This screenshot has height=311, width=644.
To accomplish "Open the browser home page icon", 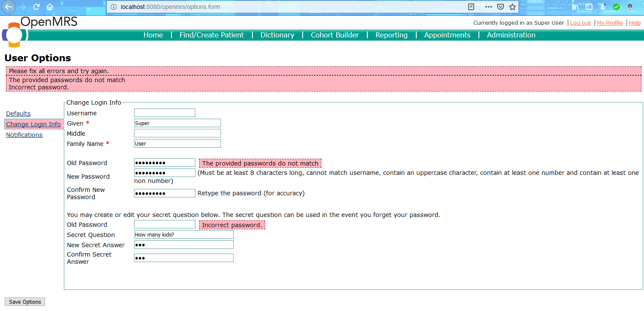I will pyautogui.click(x=50, y=7).
